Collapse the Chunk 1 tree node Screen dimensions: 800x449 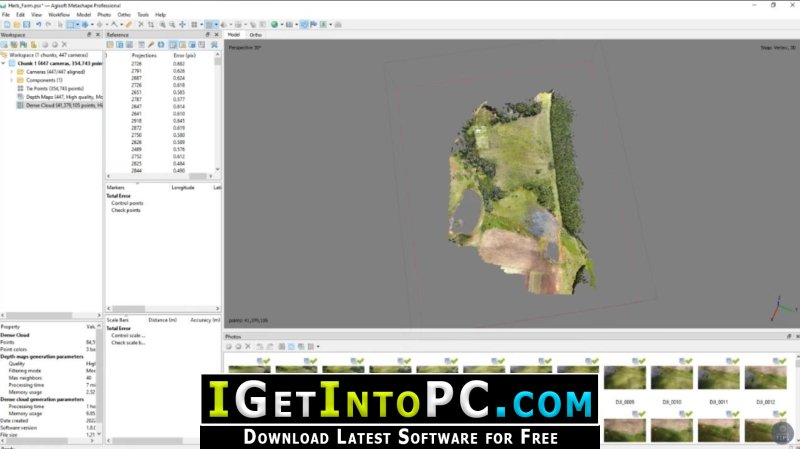(4, 63)
